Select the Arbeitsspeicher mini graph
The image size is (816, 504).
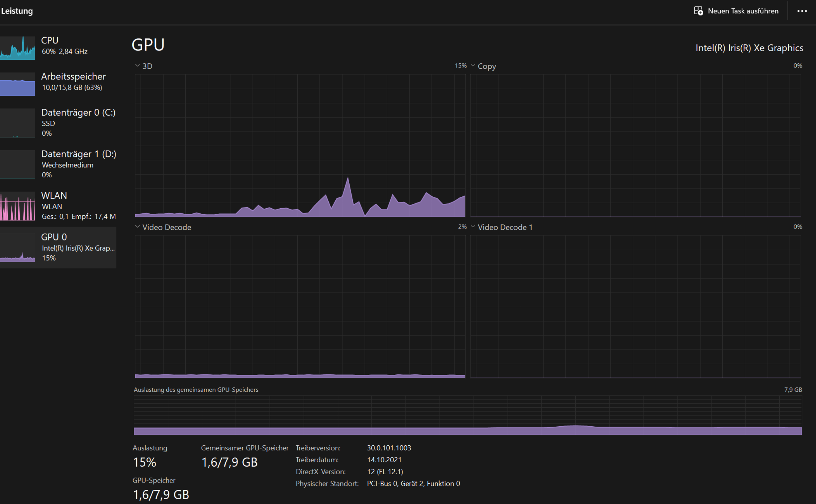pos(18,84)
